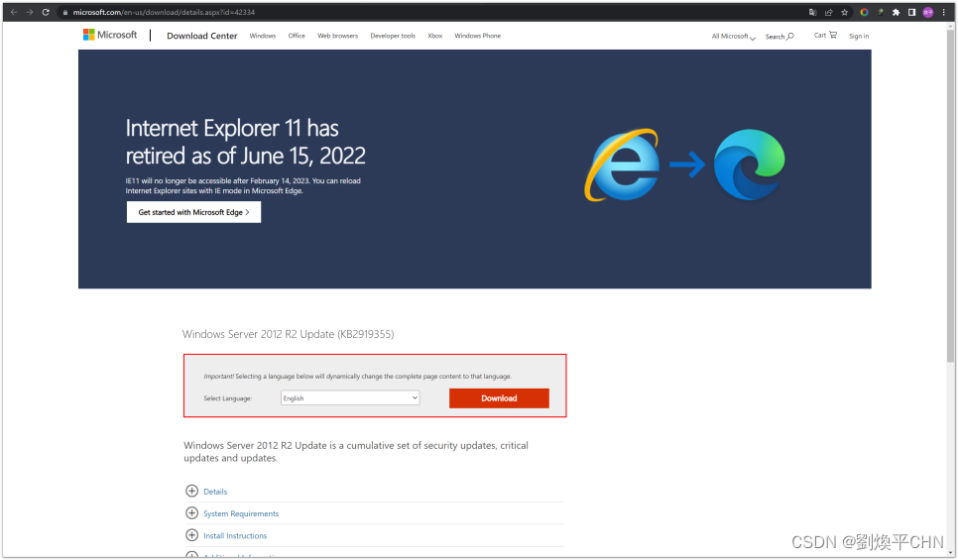The image size is (958, 560).
Task: Expand the All Microsoft menu
Action: [733, 36]
